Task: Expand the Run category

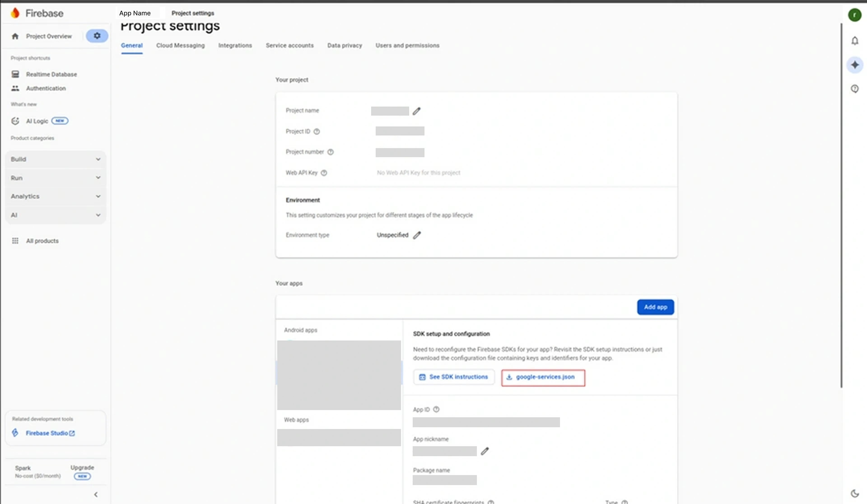Action: pos(55,178)
